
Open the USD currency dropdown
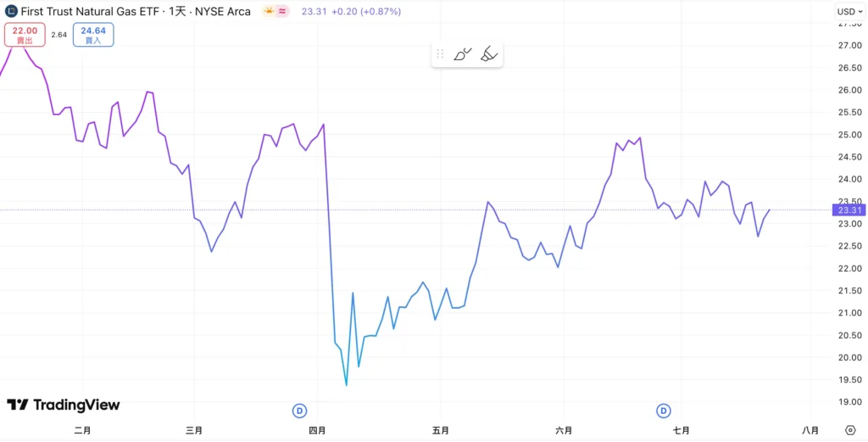[849, 12]
